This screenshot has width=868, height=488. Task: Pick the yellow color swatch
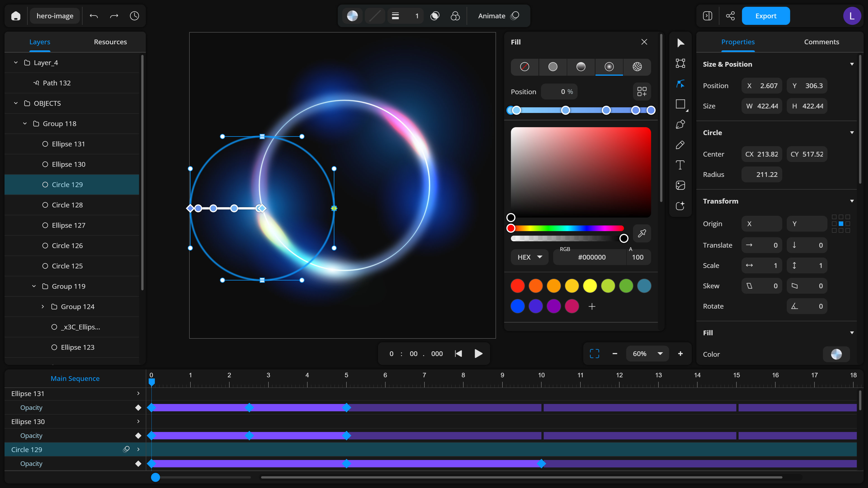click(590, 286)
